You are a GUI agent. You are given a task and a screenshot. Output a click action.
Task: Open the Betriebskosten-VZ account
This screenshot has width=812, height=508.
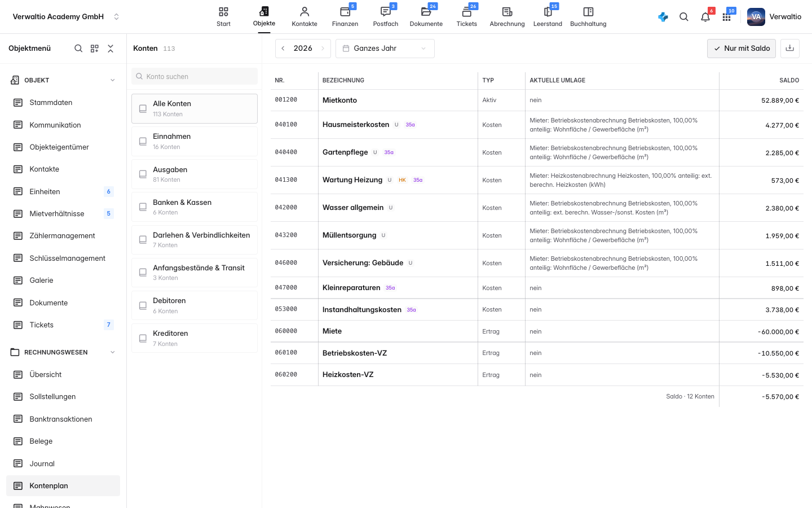[x=355, y=353]
